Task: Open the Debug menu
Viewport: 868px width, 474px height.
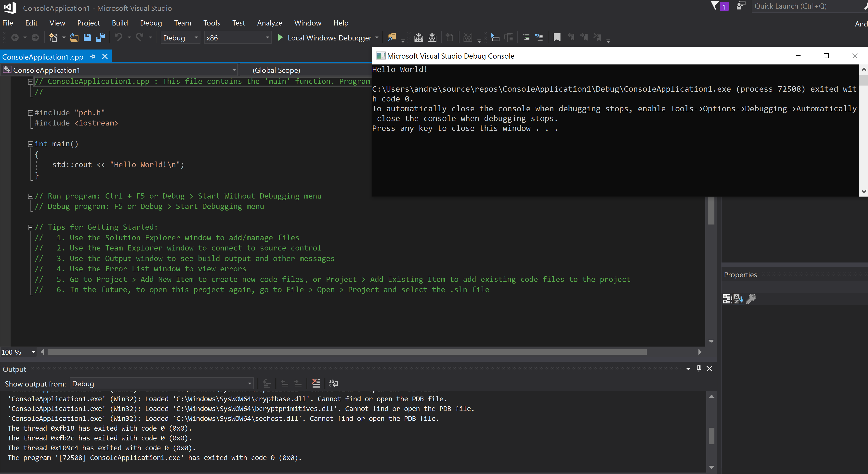Action: (151, 23)
